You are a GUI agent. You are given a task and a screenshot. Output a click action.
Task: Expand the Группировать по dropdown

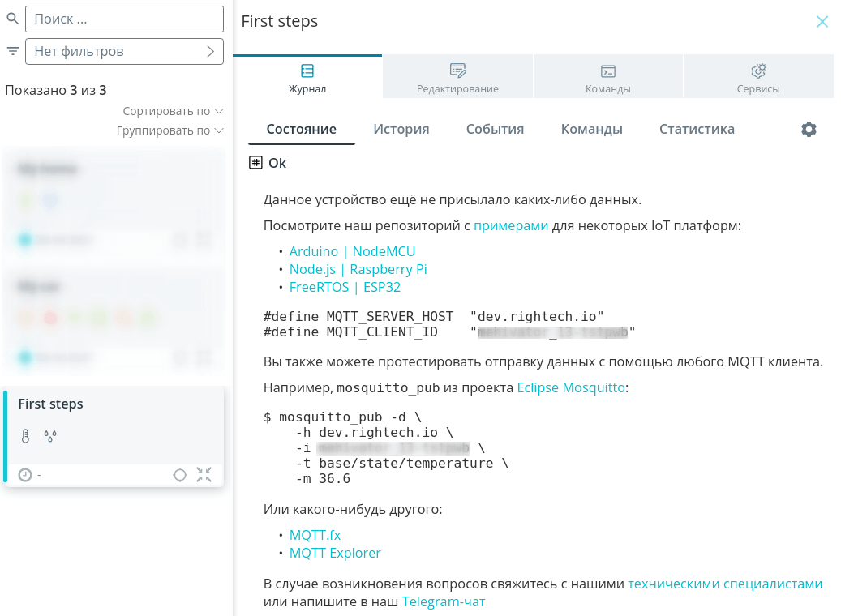click(170, 130)
